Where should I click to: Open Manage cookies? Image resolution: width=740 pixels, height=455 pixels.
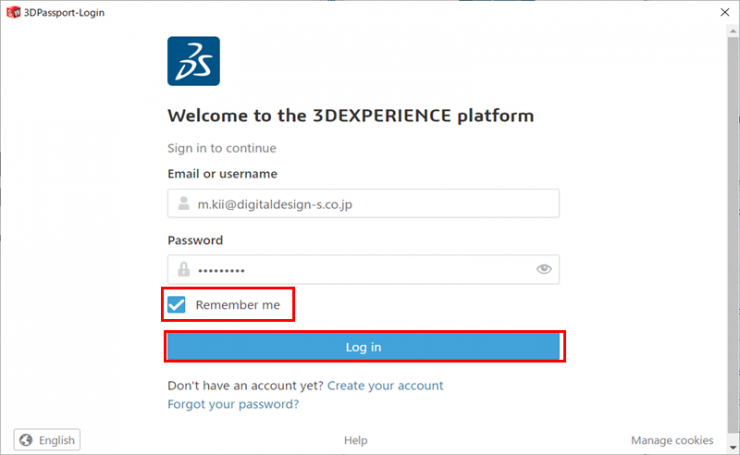672,440
